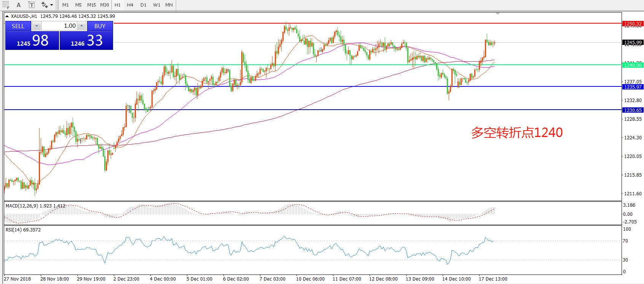
Task: Select the Text Label tool icon
Action: click(x=32, y=5)
